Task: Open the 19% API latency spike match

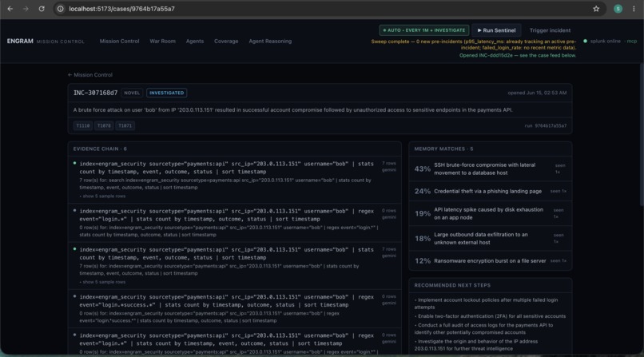Action: 491,213
